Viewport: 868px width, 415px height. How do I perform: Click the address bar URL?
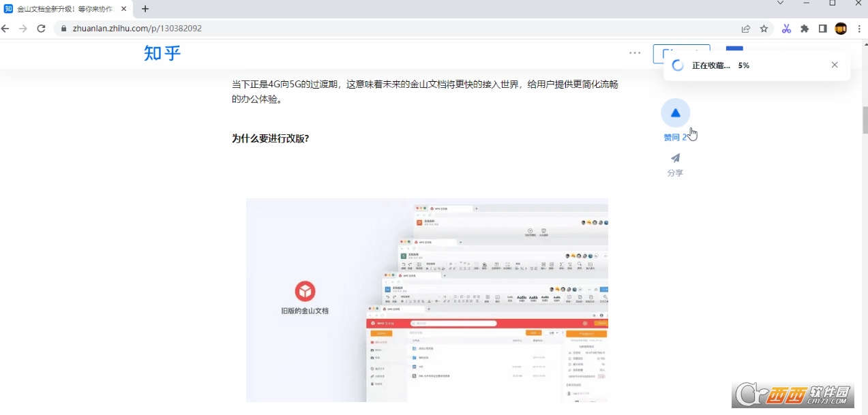[137, 29]
